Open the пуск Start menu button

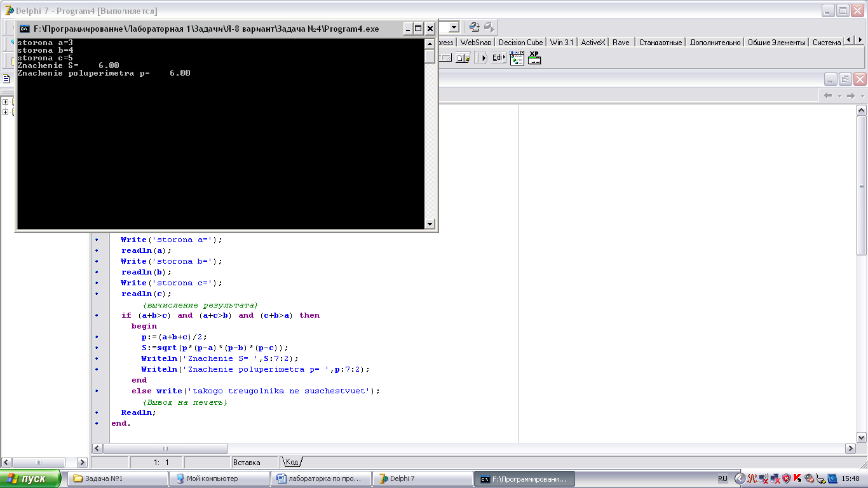click(31, 478)
